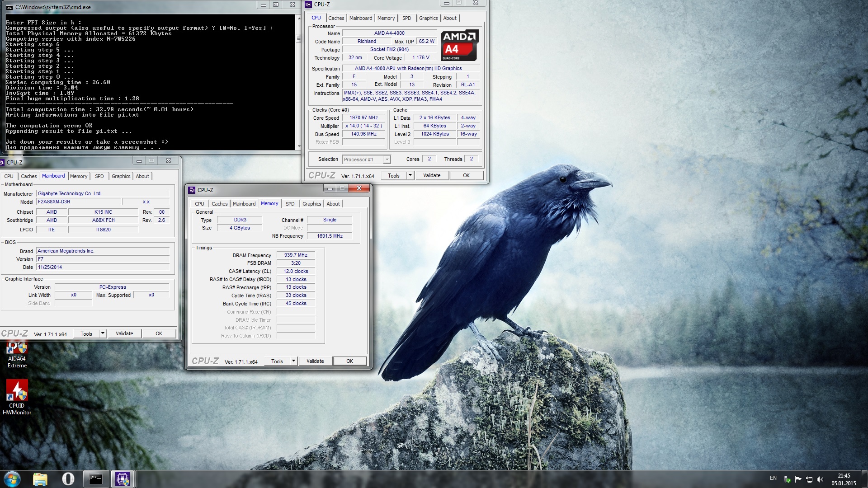Viewport: 868px width, 488px height.
Task: Click OK in CPU window
Action: (x=466, y=175)
